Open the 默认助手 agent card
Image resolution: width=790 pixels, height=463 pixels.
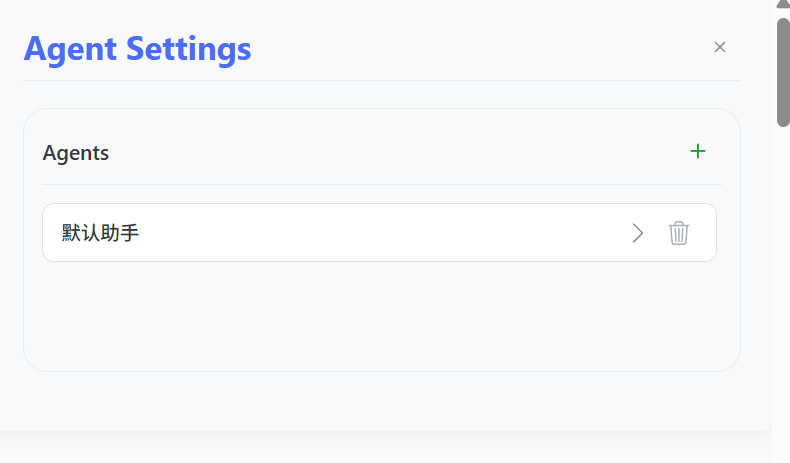(379, 232)
